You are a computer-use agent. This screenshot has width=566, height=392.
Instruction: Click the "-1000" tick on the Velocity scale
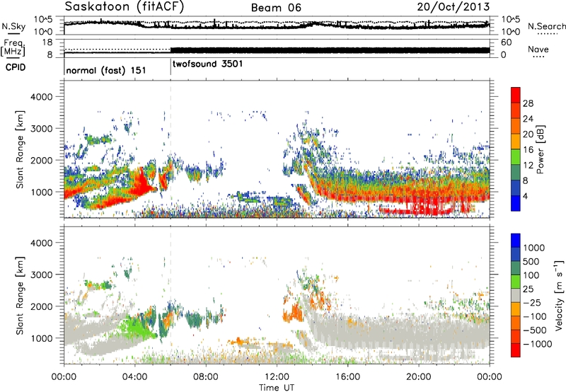(537, 344)
